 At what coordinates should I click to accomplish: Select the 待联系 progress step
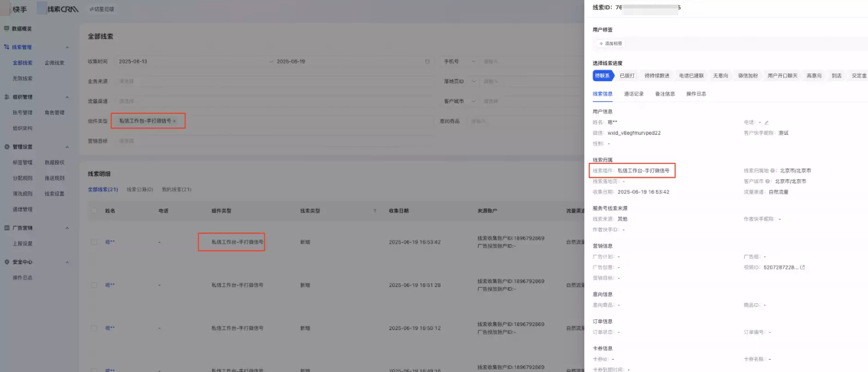tap(603, 76)
